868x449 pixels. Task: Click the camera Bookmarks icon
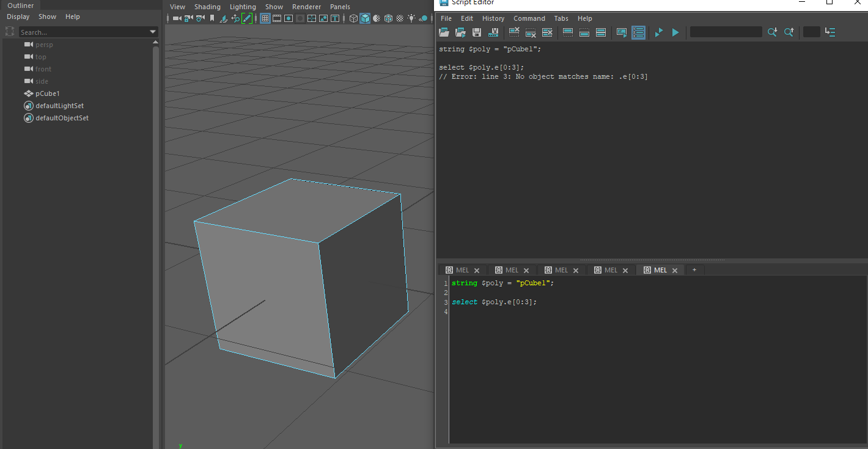(x=211, y=19)
